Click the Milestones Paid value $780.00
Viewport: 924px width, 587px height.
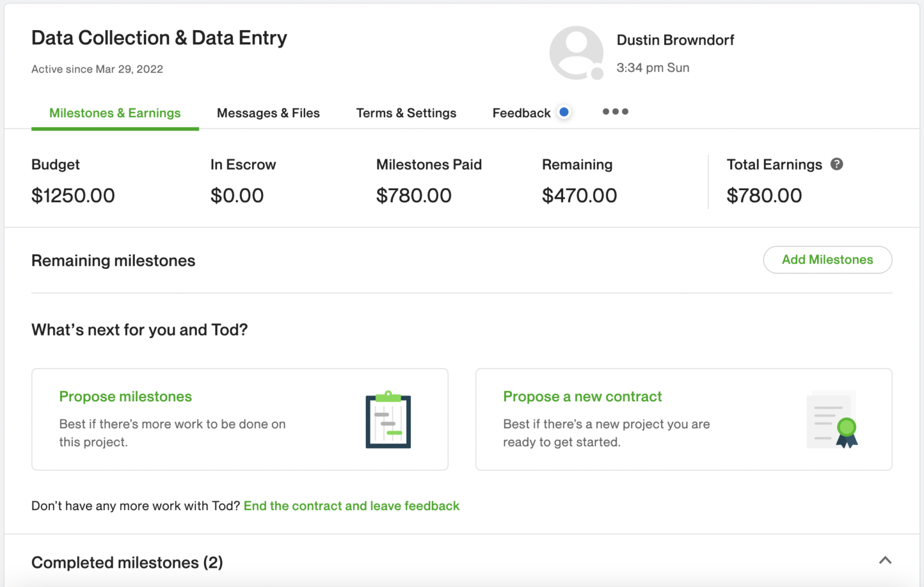[414, 195]
